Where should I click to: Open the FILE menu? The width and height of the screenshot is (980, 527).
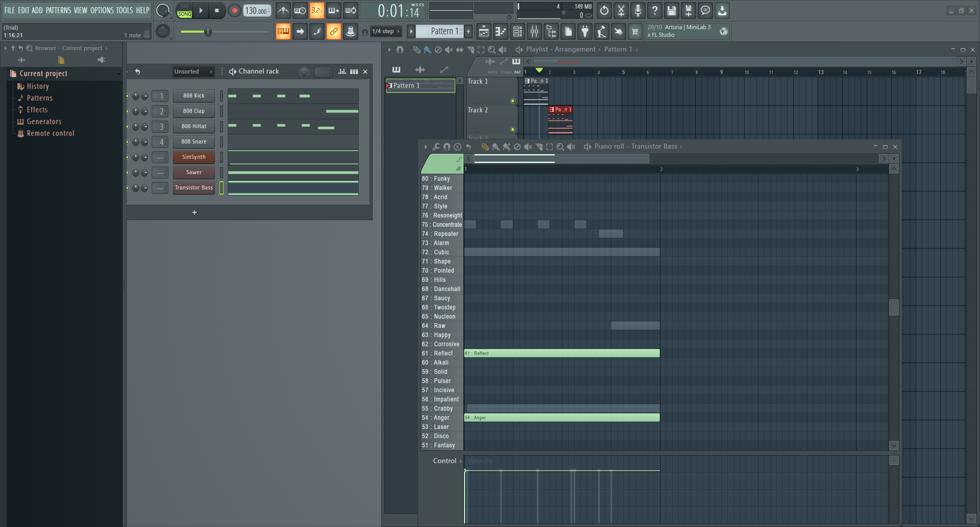(x=10, y=10)
